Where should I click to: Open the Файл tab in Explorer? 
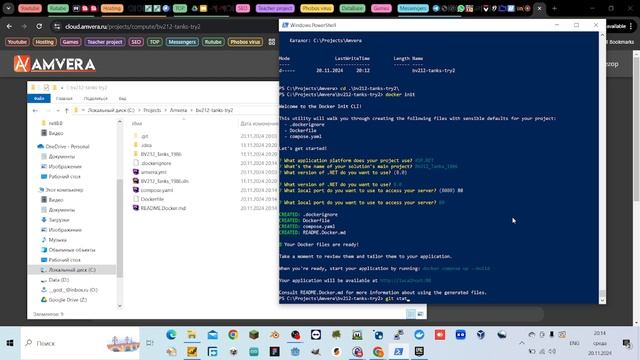click(x=39, y=98)
